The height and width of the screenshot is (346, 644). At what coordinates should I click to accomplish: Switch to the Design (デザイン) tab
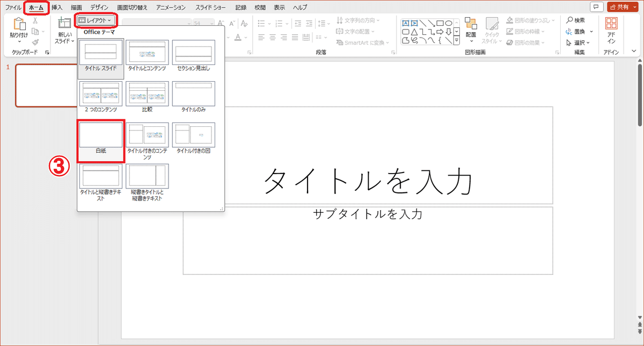tap(99, 8)
